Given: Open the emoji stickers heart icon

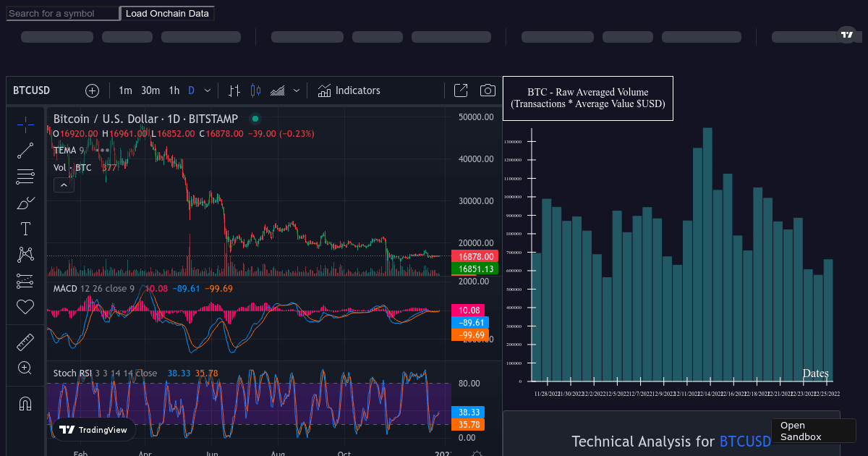Looking at the screenshot, I should pyautogui.click(x=25, y=307).
